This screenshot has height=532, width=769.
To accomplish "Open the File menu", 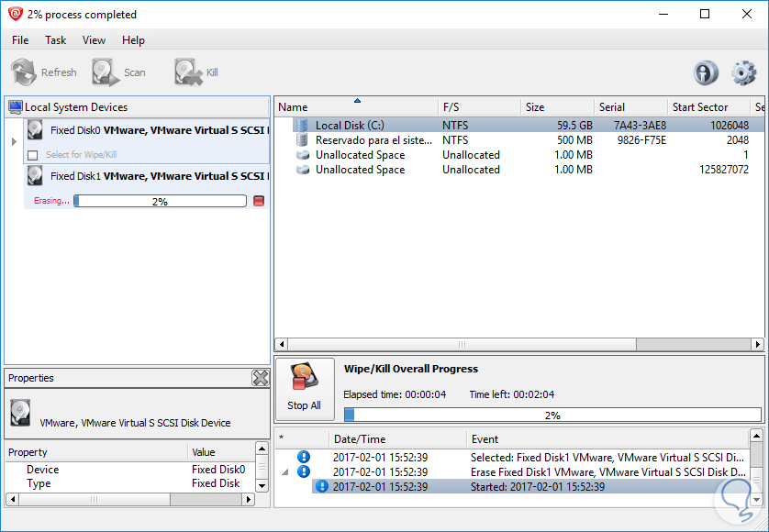I will click(x=20, y=40).
